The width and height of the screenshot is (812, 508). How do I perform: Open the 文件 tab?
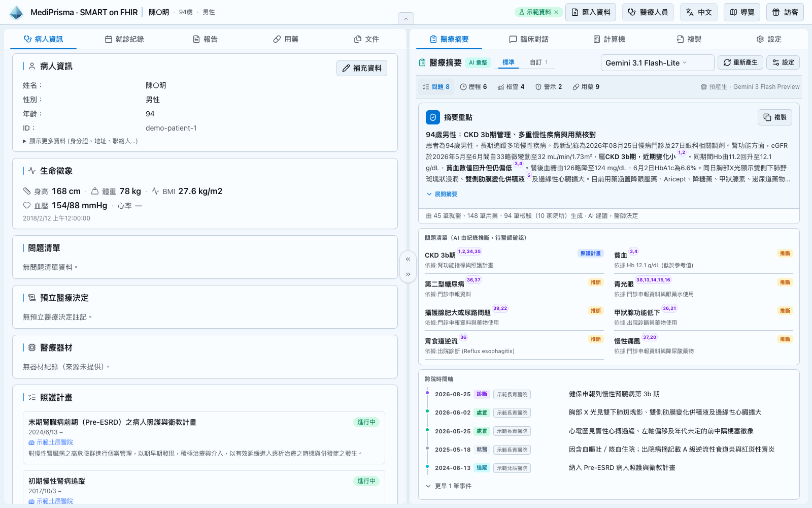[366, 39]
